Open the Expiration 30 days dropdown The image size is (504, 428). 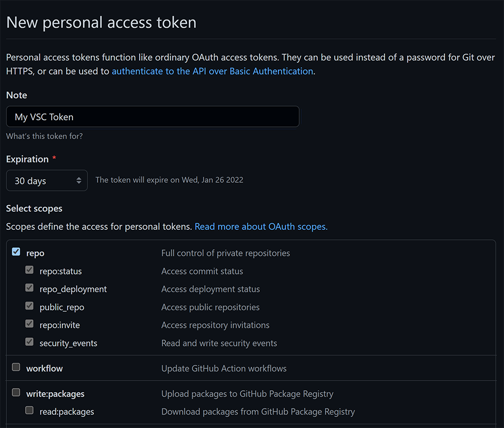click(x=47, y=181)
